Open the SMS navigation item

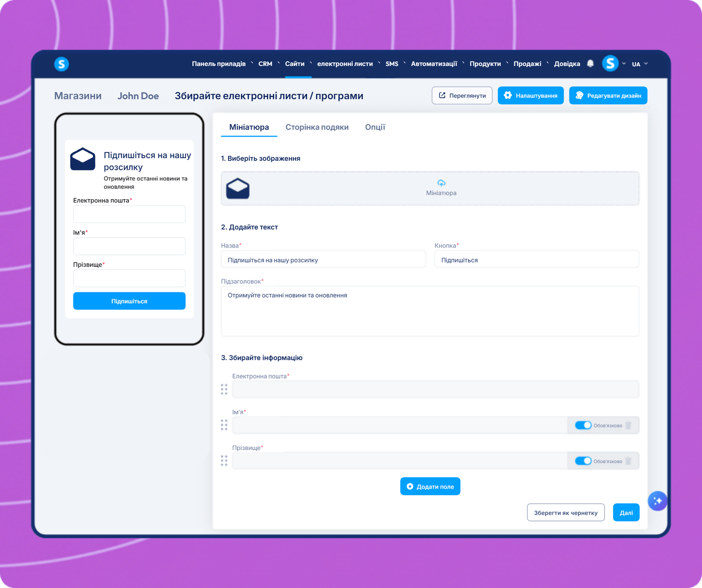392,64
